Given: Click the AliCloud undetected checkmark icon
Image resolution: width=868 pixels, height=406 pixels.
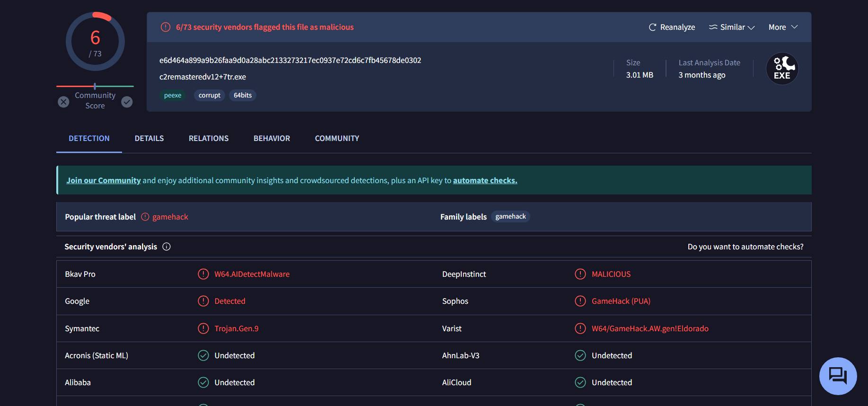Looking at the screenshot, I should pos(580,382).
